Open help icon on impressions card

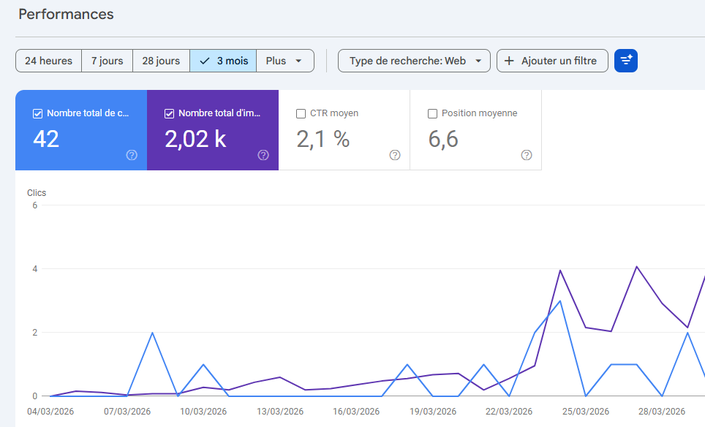coord(263,155)
